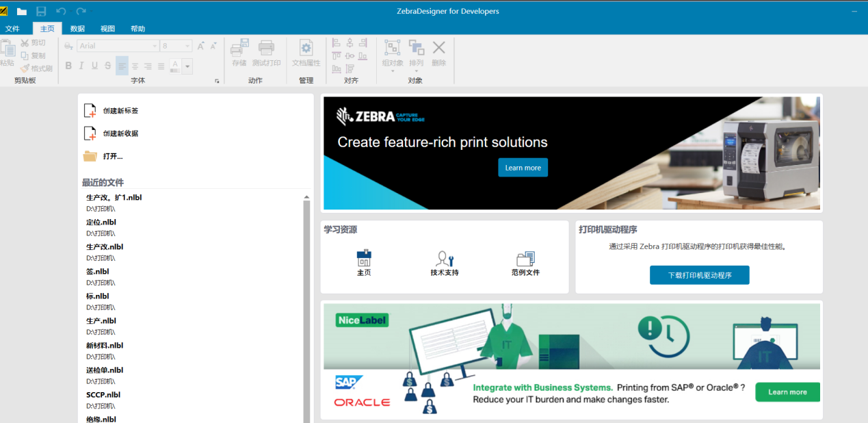Screen dimensions: 868x423
Task: Click the Format Painter (格式刷) tool
Action: [x=36, y=68]
